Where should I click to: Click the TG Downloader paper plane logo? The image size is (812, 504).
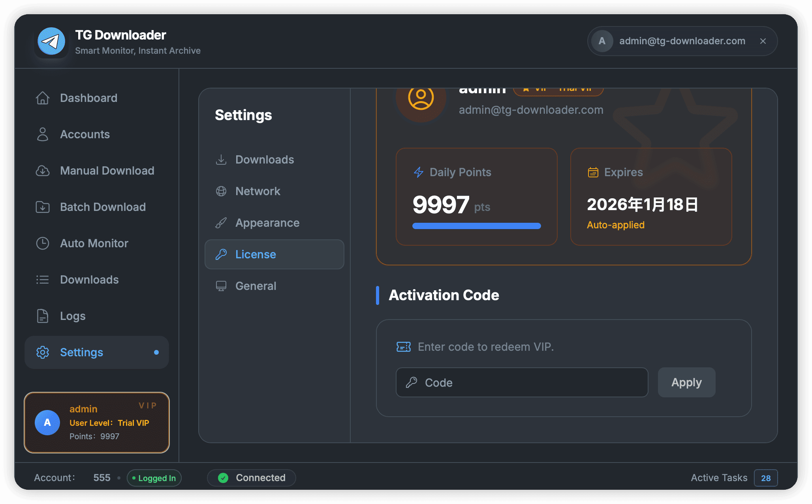tap(51, 41)
